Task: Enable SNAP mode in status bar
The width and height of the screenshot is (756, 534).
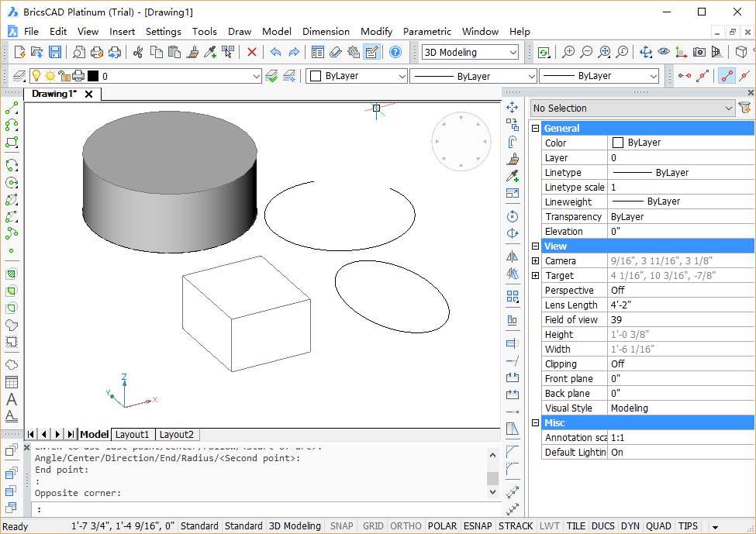Action: (341, 525)
